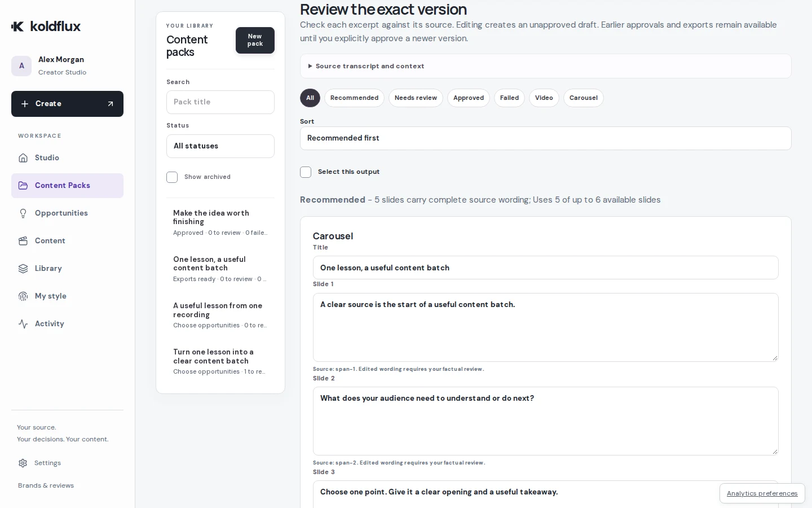
Task: Edit the Slide 2 text area
Action: tap(546, 421)
